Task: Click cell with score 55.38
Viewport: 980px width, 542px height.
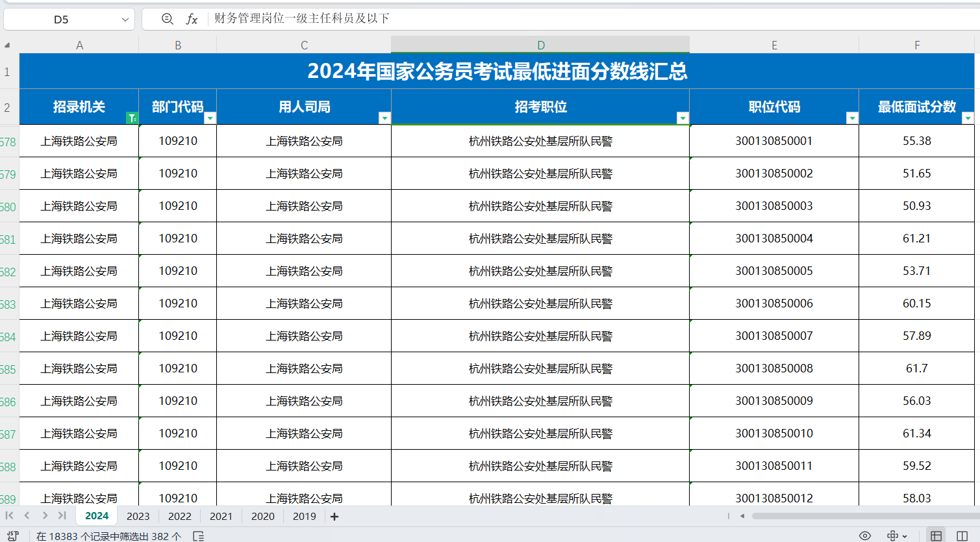Action: (916, 141)
